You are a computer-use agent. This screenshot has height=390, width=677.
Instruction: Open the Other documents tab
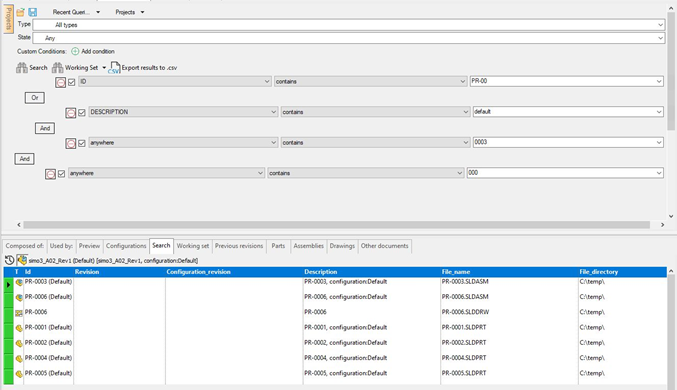point(385,246)
